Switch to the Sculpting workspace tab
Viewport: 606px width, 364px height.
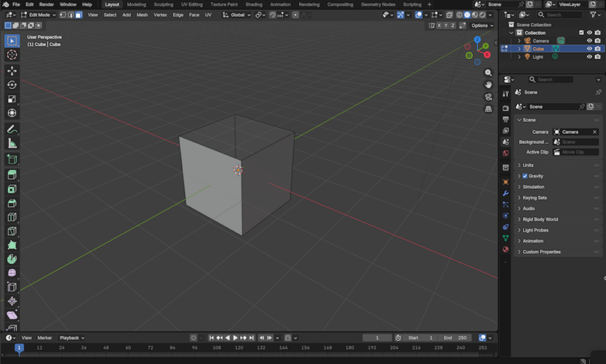pyautogui.click(x=163, y=4)
